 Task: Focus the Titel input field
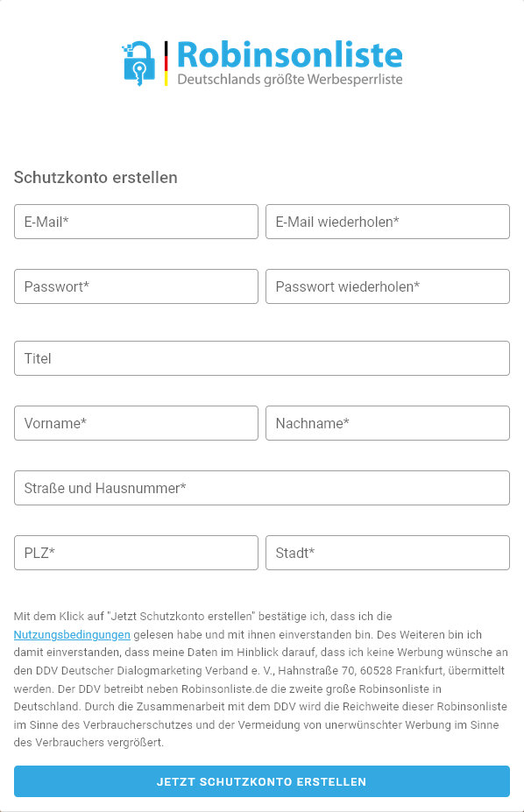click(x=262, y=358)
